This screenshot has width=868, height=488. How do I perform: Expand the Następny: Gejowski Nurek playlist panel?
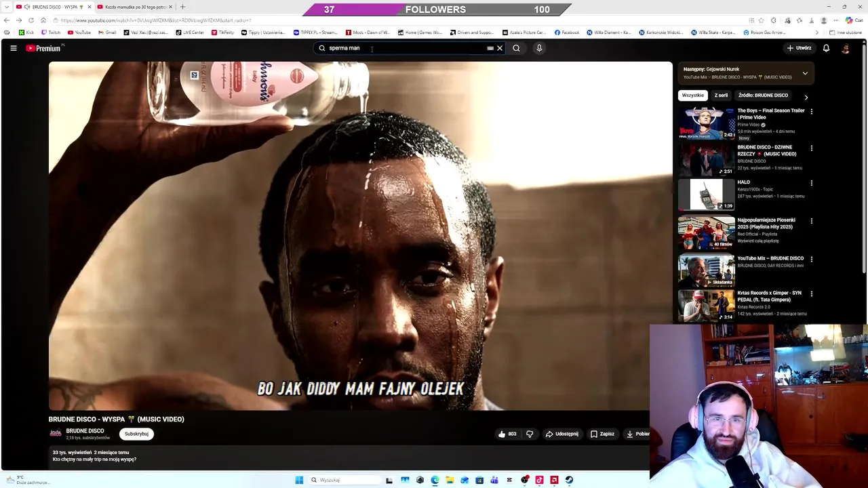[805, 73]
